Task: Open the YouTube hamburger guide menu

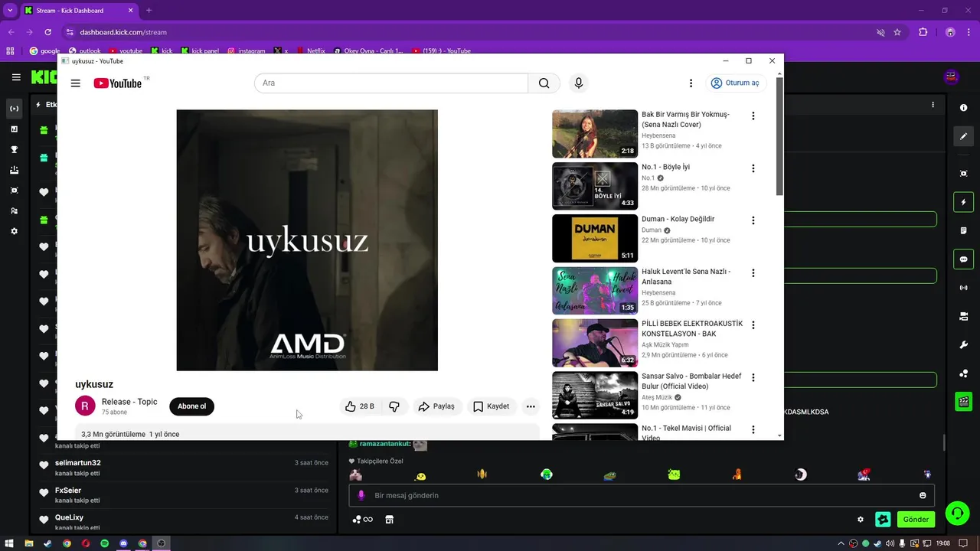Action: coord(75,83)
